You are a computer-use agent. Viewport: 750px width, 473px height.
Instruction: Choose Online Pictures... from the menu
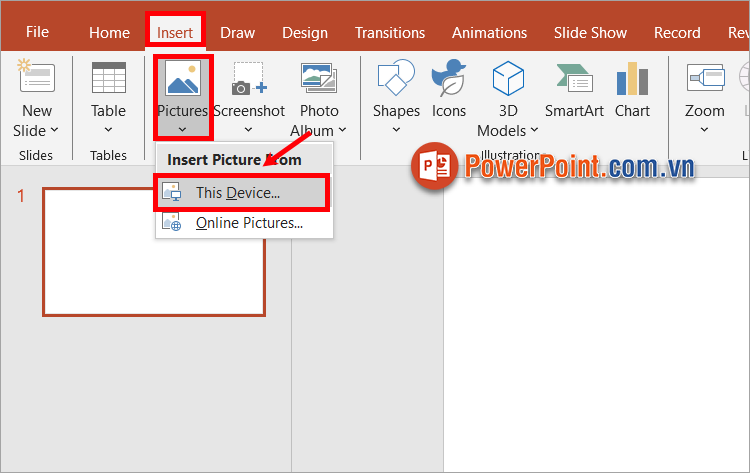(x=244, y=223)
